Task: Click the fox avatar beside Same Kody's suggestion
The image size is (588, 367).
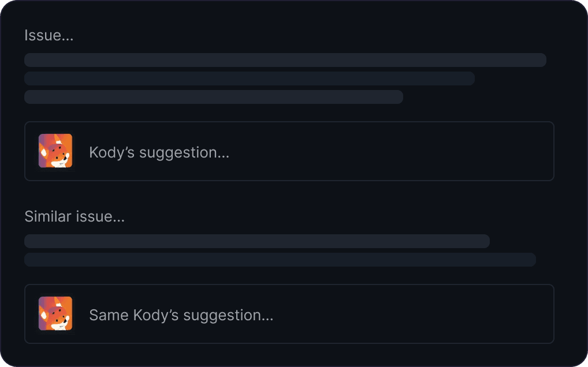Action: [55, 313]
